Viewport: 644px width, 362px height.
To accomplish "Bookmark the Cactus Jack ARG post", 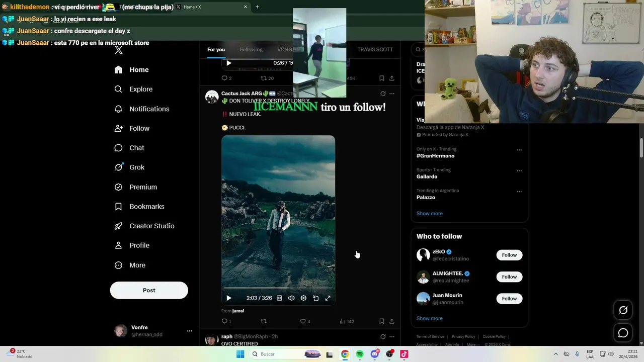I will tap(382, 321).
